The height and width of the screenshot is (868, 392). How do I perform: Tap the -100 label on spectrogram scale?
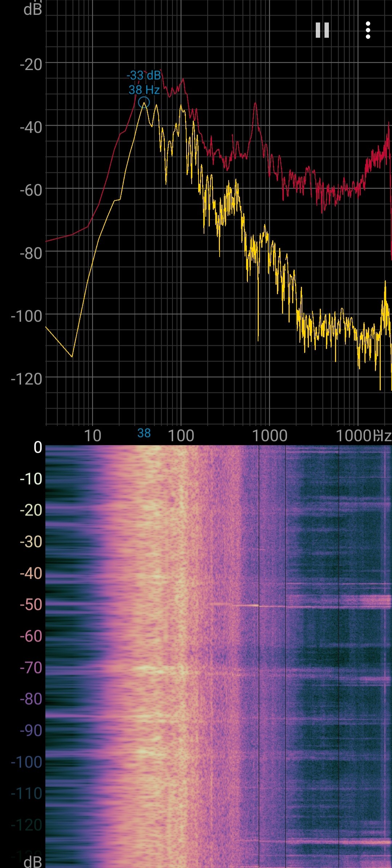tap(27, 762)
